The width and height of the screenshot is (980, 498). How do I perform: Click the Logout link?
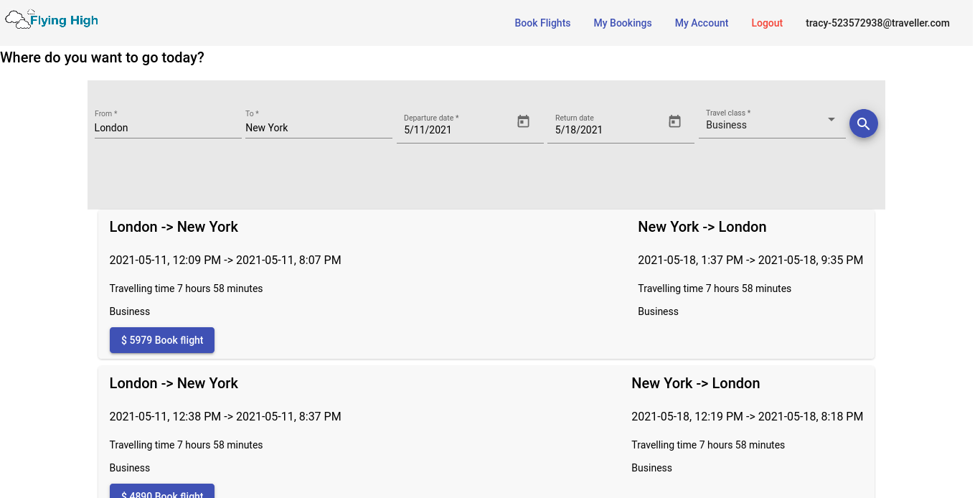(767, 23)
